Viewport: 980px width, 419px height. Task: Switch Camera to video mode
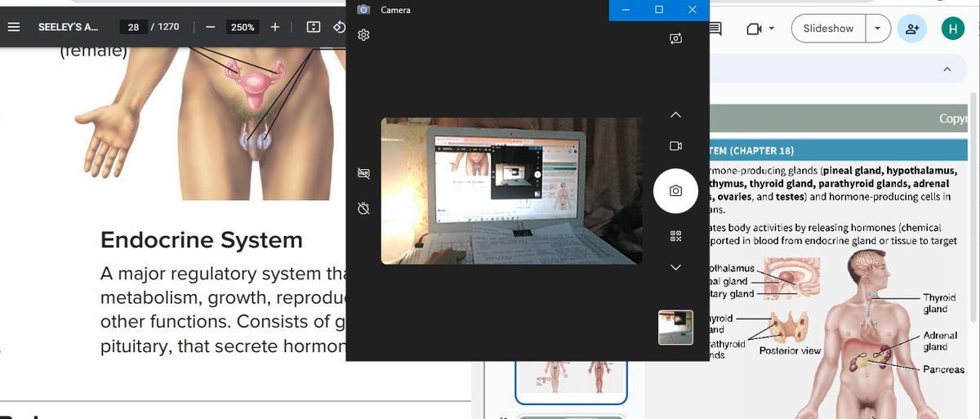click(675, 146)
